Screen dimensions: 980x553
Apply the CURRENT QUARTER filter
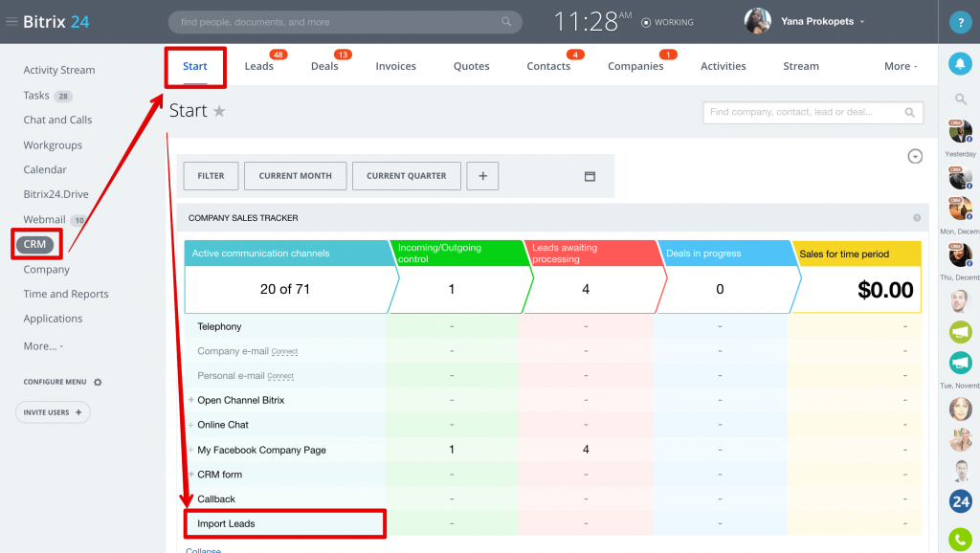tap(406, 176)
